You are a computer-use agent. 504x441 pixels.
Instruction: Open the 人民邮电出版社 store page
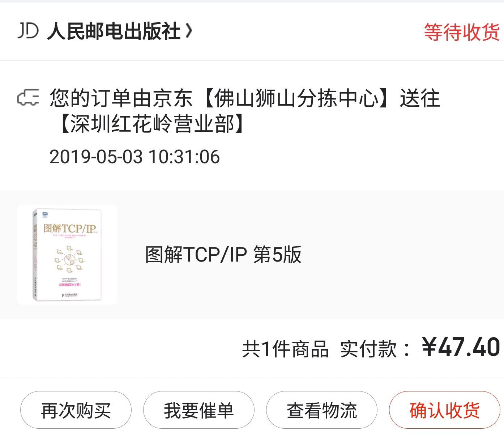point(114,31)
